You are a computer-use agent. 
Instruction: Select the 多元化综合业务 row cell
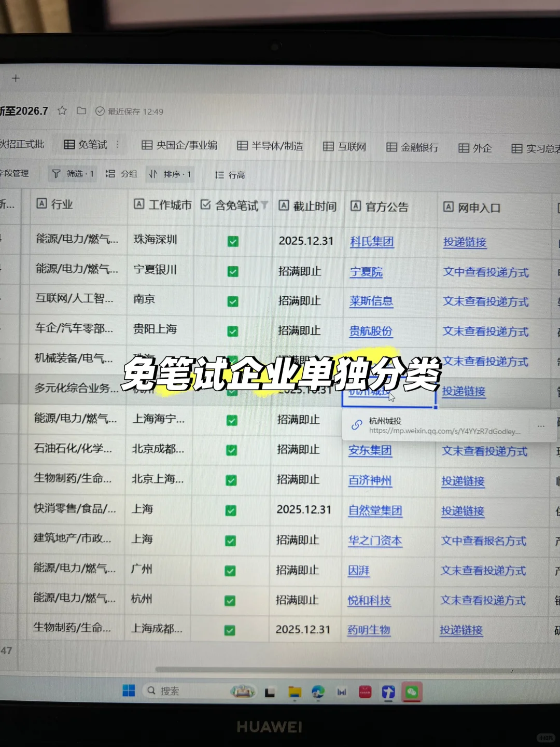tap(76, 388)
